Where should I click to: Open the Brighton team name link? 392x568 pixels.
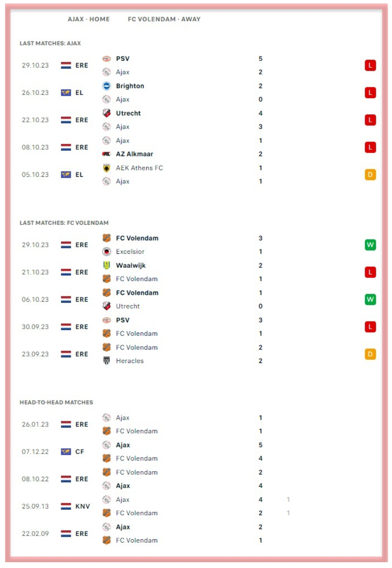click(130, 86)
